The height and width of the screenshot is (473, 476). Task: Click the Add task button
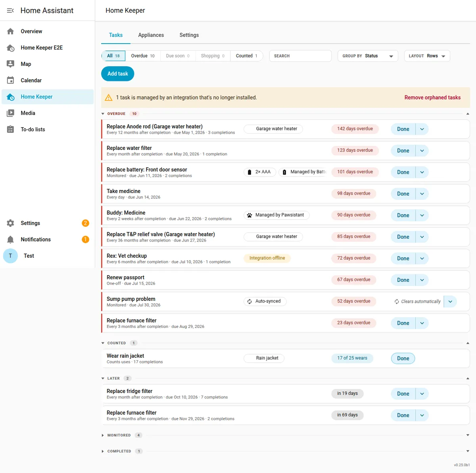tap(118, 74)
